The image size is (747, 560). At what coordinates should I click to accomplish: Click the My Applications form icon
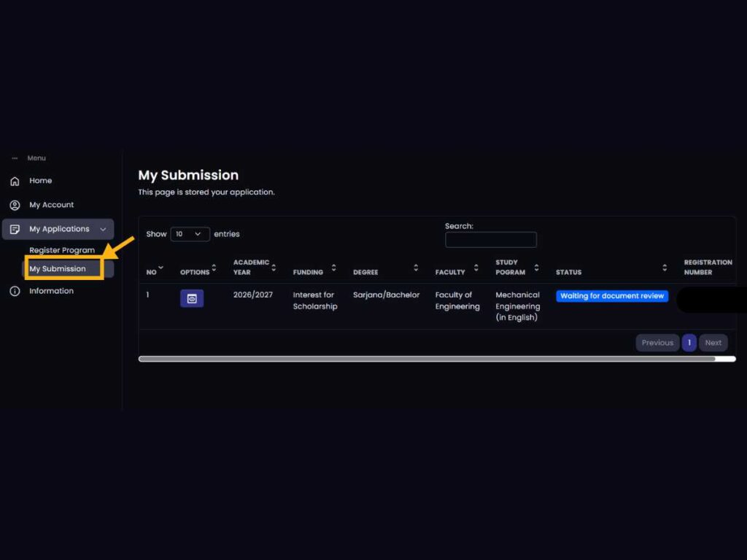click(15, 229)
